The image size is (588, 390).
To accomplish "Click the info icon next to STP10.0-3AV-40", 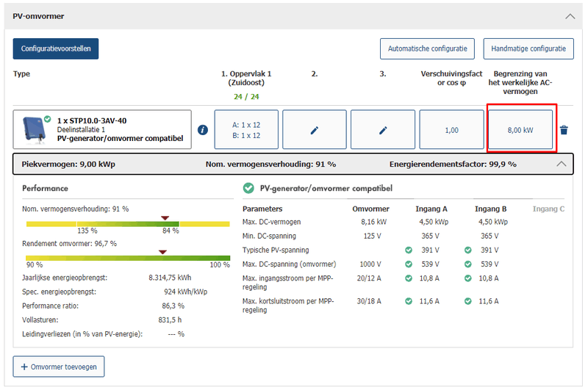I will tap(203, 130).
